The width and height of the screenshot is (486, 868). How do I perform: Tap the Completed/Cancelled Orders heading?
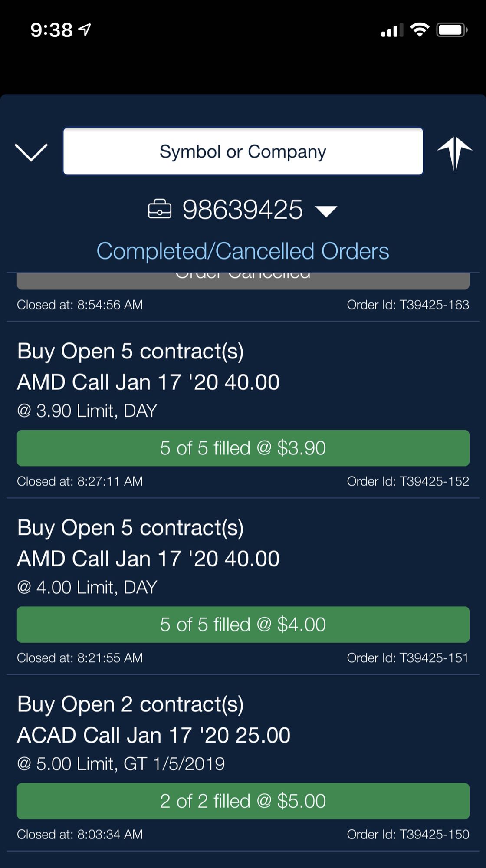(x=243, y=251)
